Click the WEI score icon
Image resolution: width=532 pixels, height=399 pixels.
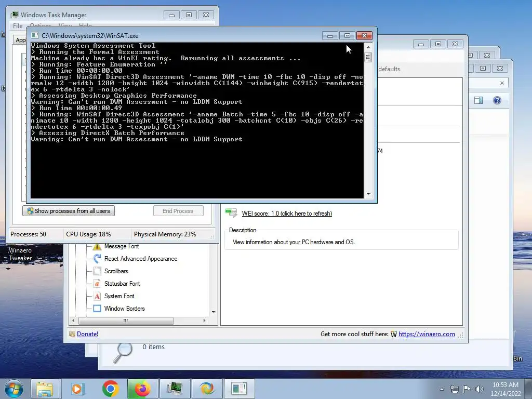(x=231, y=213)
